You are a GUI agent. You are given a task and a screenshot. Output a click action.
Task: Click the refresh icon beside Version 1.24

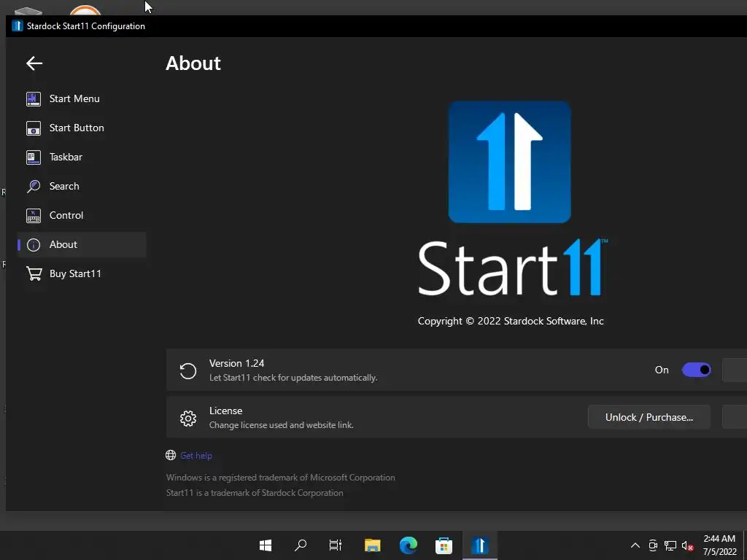[x=188, y=370]
